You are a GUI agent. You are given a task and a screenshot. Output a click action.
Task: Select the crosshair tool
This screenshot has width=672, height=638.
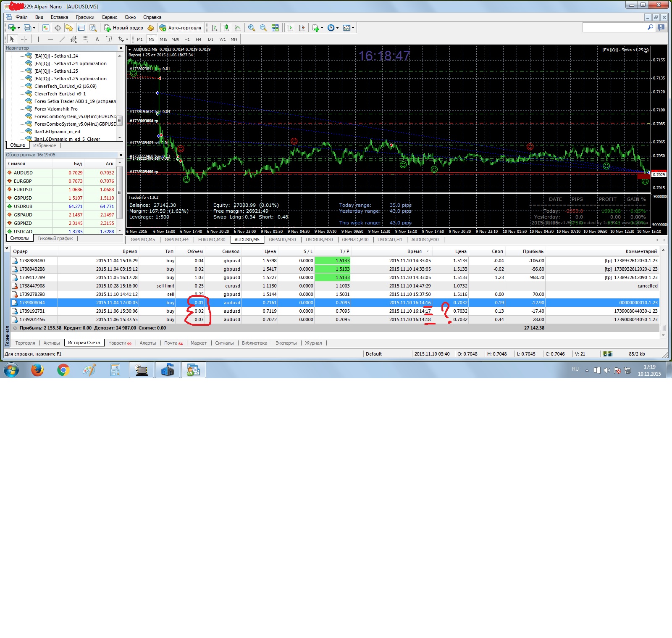click(24, 39)
